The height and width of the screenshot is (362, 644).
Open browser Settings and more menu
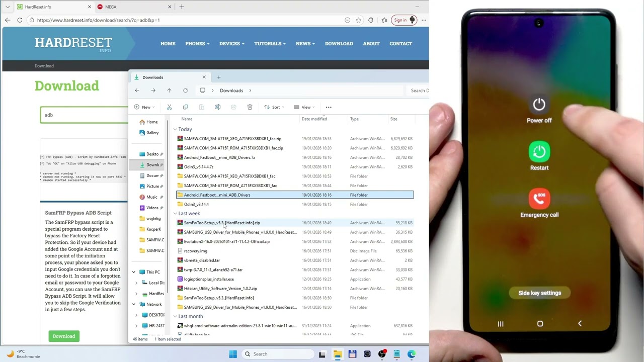(x=424, y=20)
